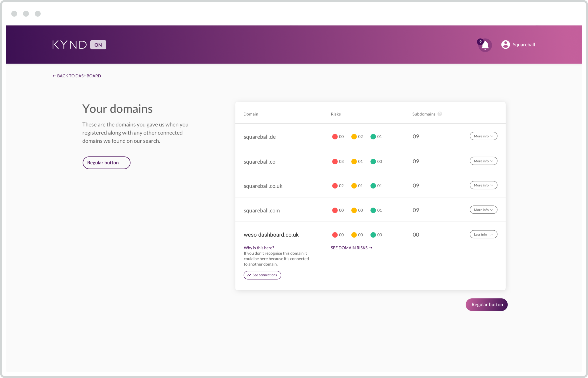The height and width of the screenshot is (378, 588).
Task: Collapse Less info for weso-dashboard.co.uk
Action: click(x=483, y=234)
